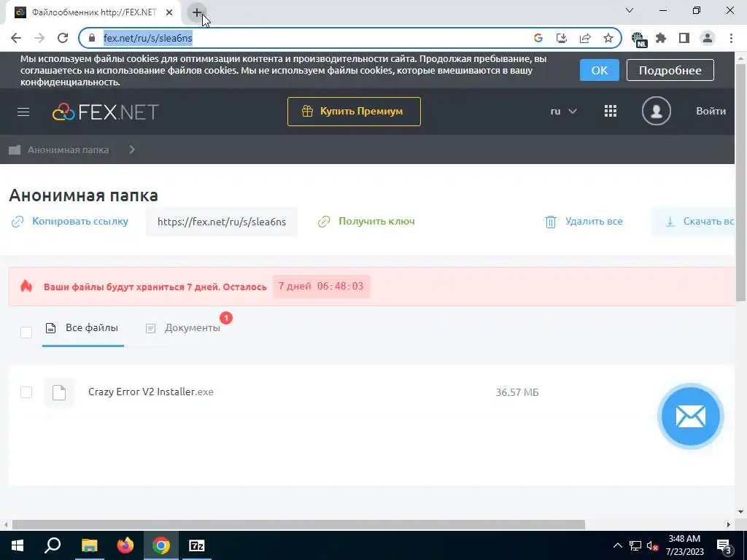Open the notification center icon
Image resolution: width=747 pixels, height=560 pixels.
pyautogui.click(x=724, y=545)
